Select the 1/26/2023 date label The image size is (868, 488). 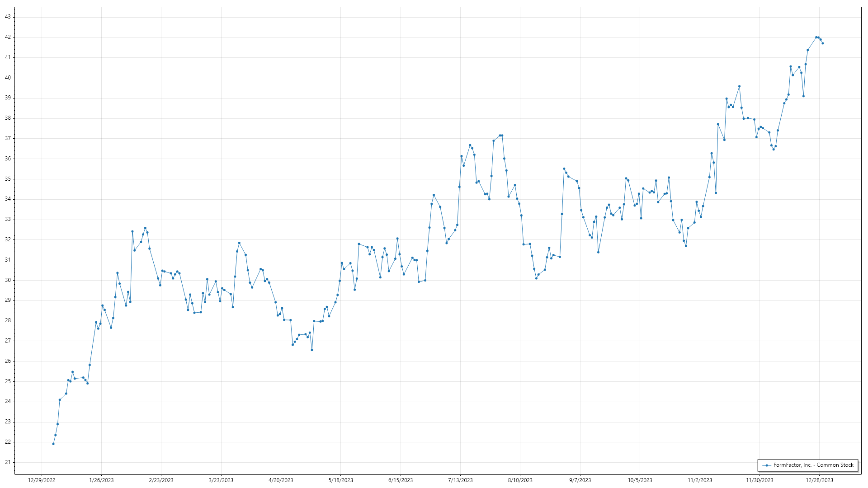point(101,480)
